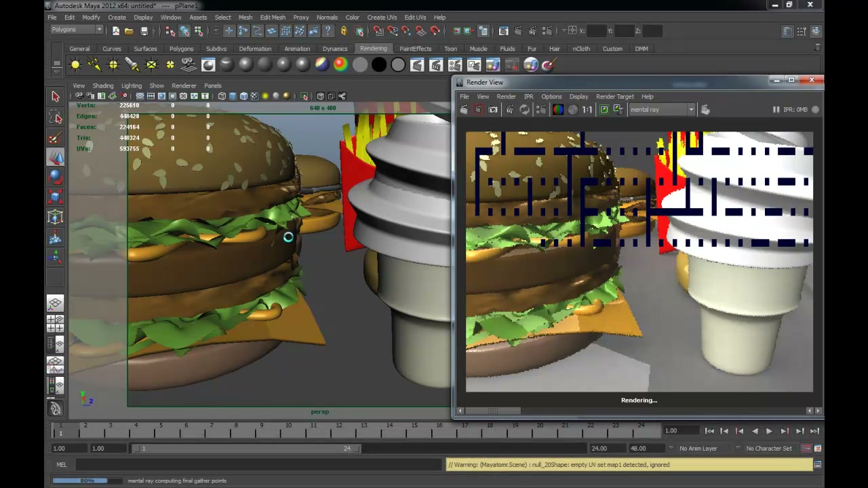Screen dimensions: 868x488
Task: Go to end of playback range
Action: point(814,431)
